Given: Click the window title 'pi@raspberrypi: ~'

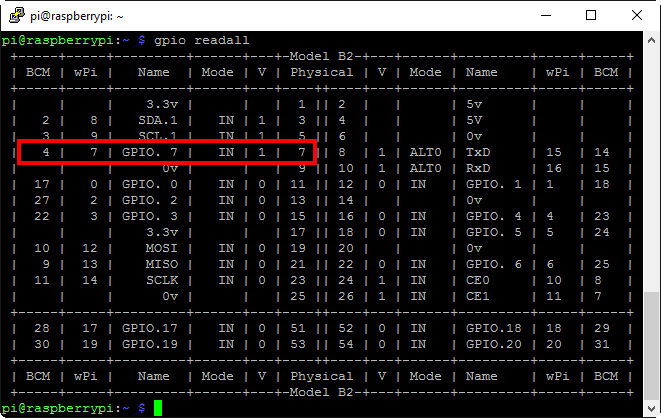Looking at the screenshot, I should click(77, 16).
